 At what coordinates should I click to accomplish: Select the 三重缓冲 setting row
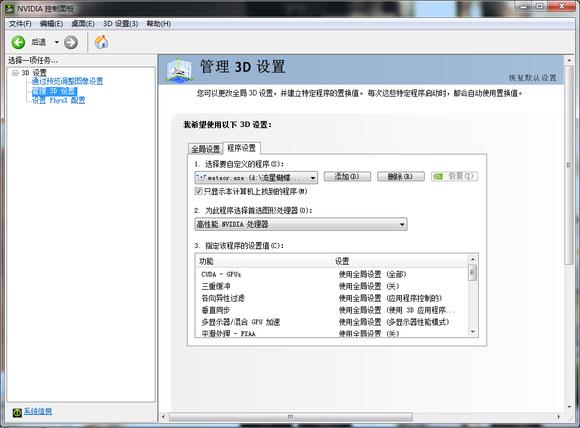coord(331,286)
